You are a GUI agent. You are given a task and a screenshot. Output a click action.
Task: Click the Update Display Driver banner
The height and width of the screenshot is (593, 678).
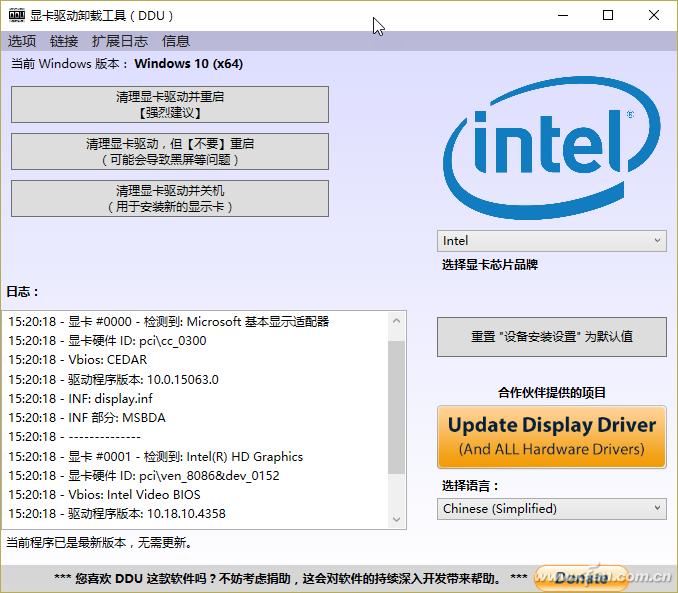point(552,437)
